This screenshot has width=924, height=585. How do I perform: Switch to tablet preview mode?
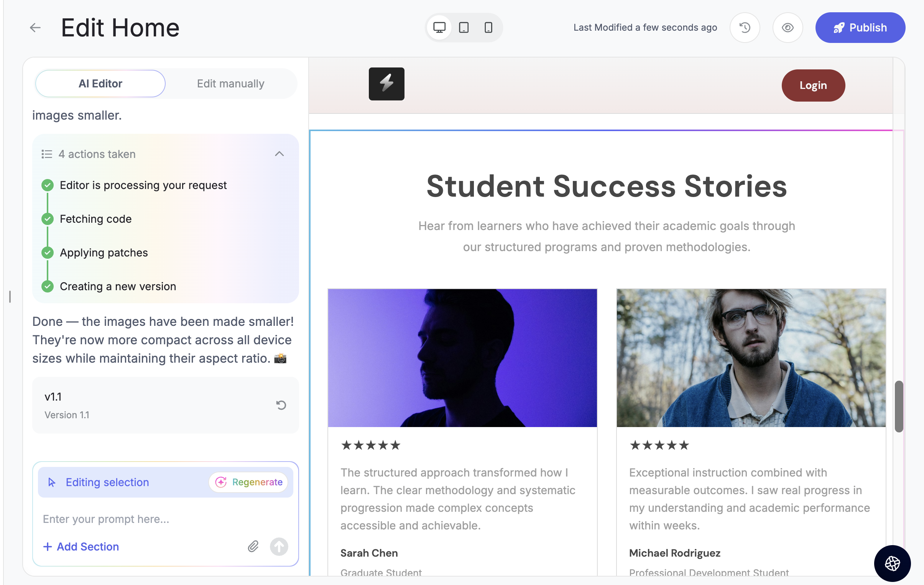(464, 28)
